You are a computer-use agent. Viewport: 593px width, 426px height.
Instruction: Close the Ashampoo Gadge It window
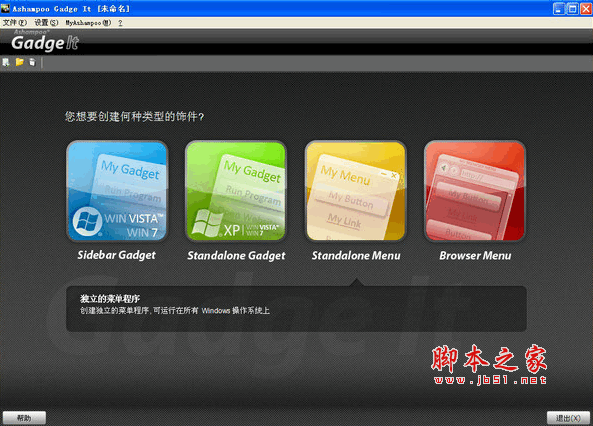(586, 9)
